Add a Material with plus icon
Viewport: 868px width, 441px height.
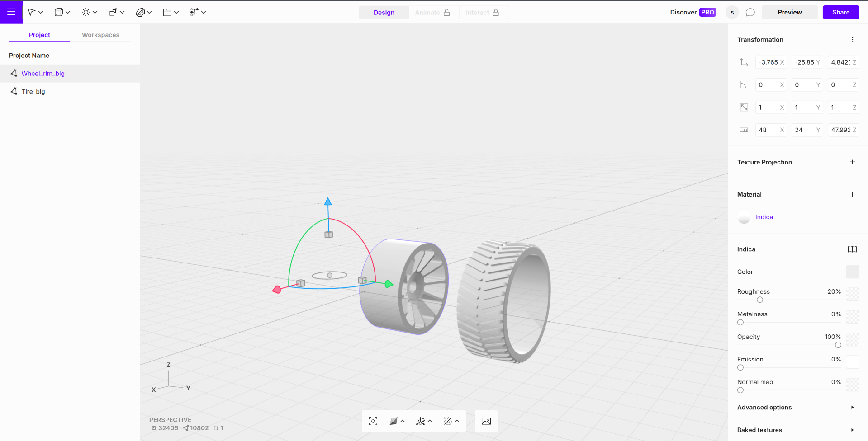tap(852, 194)
